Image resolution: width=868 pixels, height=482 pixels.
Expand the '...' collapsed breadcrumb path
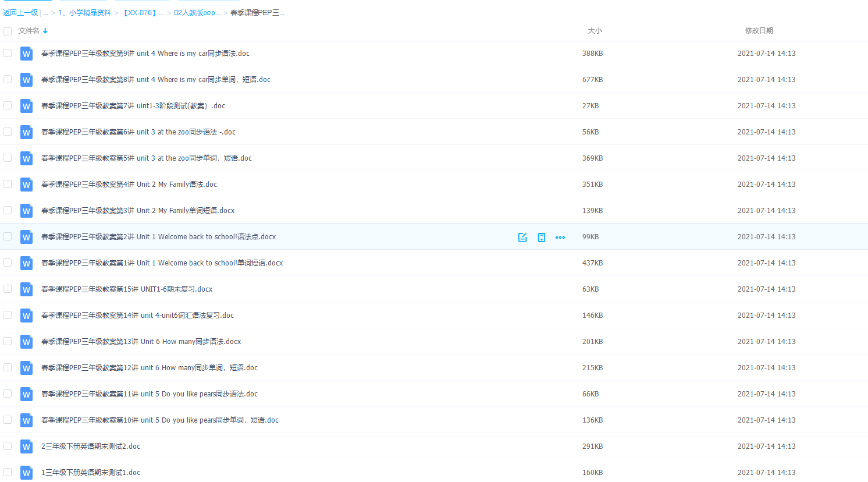[45, 13]
